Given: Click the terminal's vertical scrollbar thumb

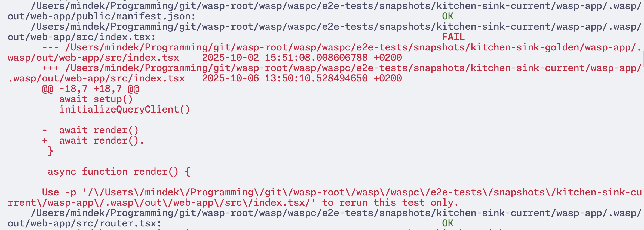Looking at the screenshot, I should 643,59.
